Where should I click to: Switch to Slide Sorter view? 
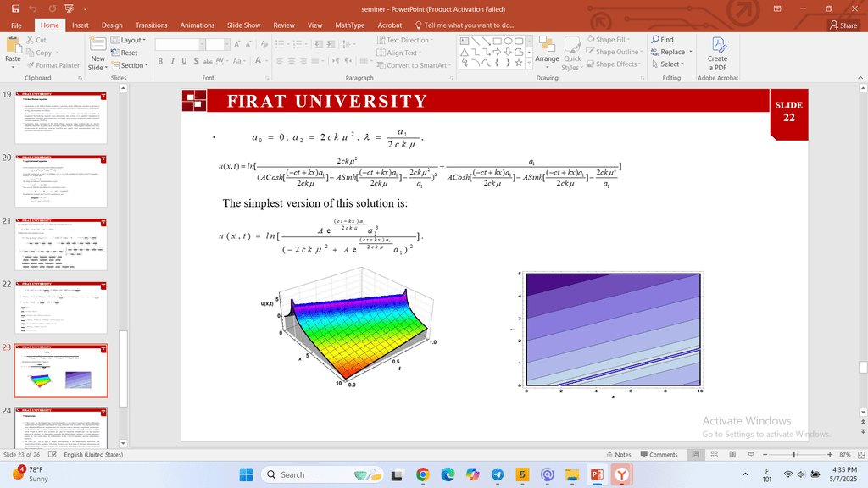click(x=714, y=454)
